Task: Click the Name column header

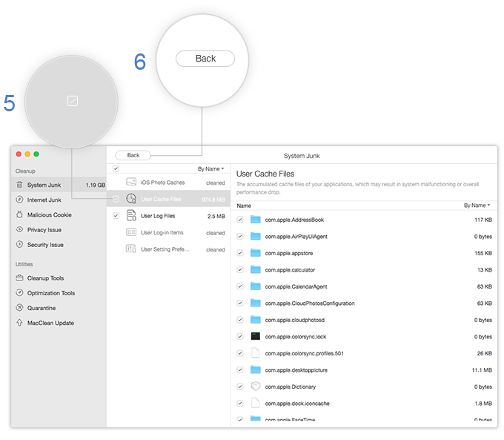Action: click(244, 206)
